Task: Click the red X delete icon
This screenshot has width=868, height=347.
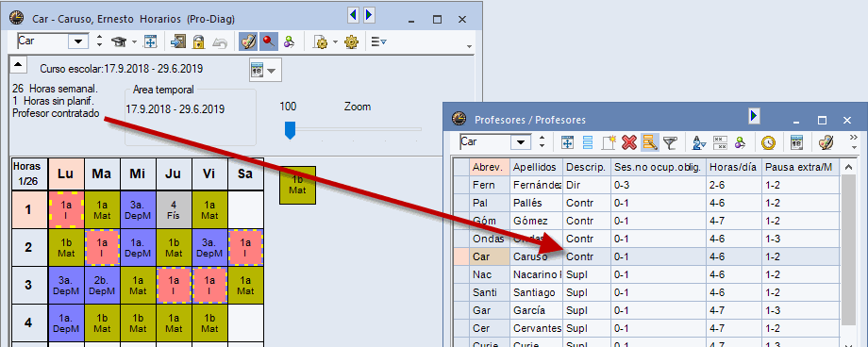Action: 629,142
